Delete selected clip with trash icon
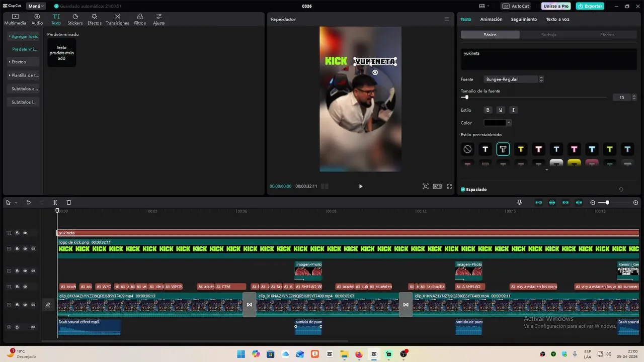 (69, 203)
